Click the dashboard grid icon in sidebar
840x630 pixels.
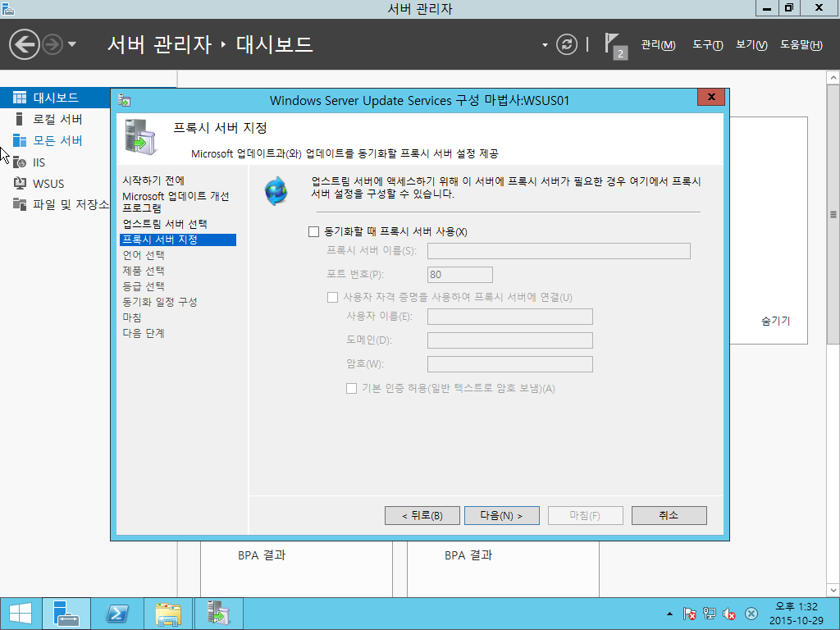[20, 98]
